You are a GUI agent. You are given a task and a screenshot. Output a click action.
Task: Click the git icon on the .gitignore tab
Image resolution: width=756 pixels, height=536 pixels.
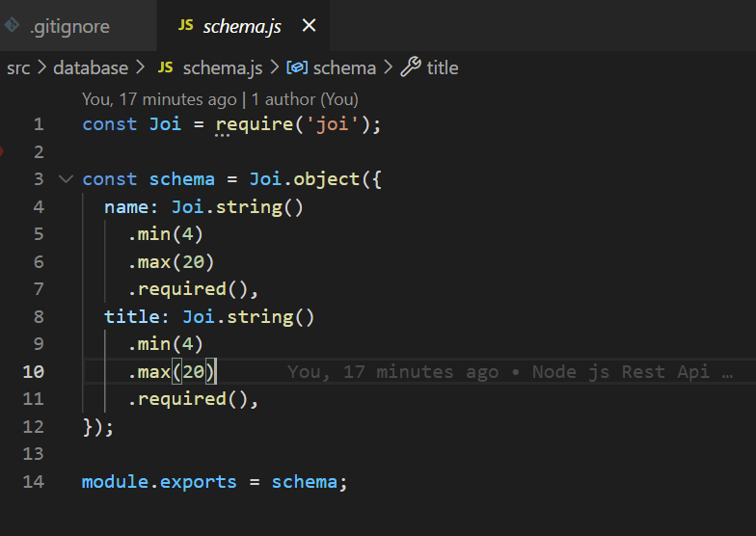coord(11,26)
